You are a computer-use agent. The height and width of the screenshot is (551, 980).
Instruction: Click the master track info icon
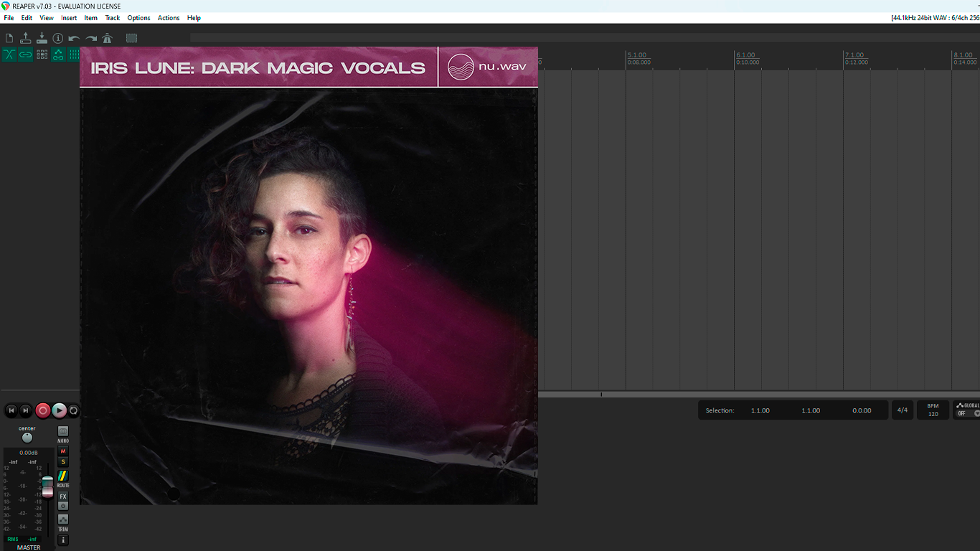[63, 540]
